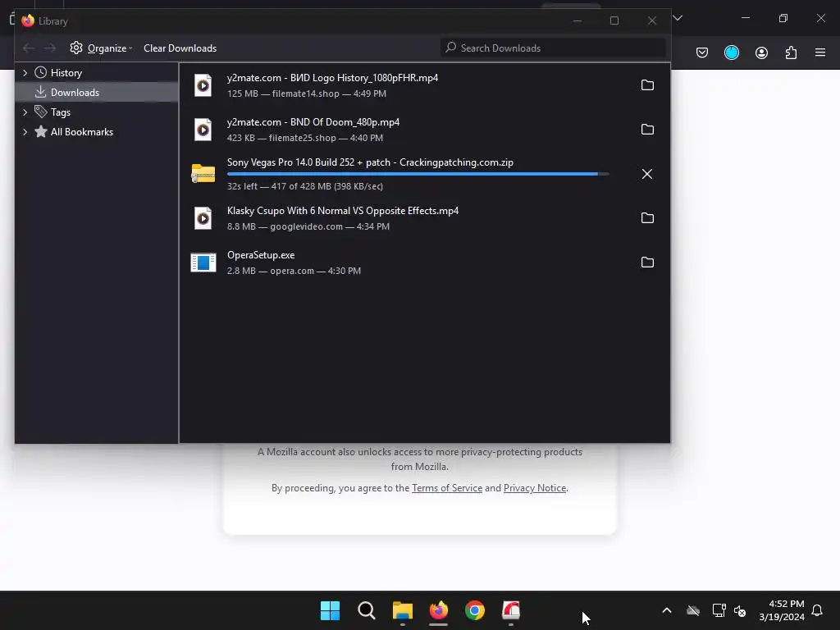
Task: Open Firefox extensions puzzle icon
Action: pos(791,52)
